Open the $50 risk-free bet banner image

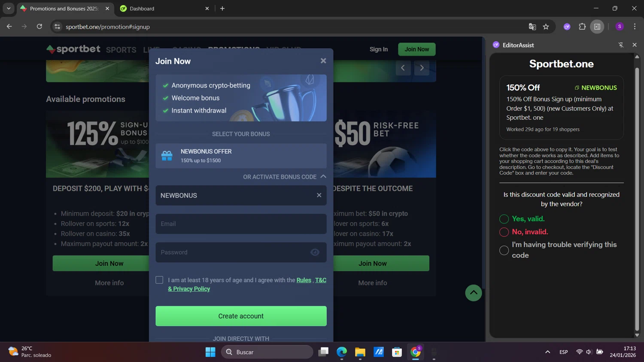click(385, 144)
